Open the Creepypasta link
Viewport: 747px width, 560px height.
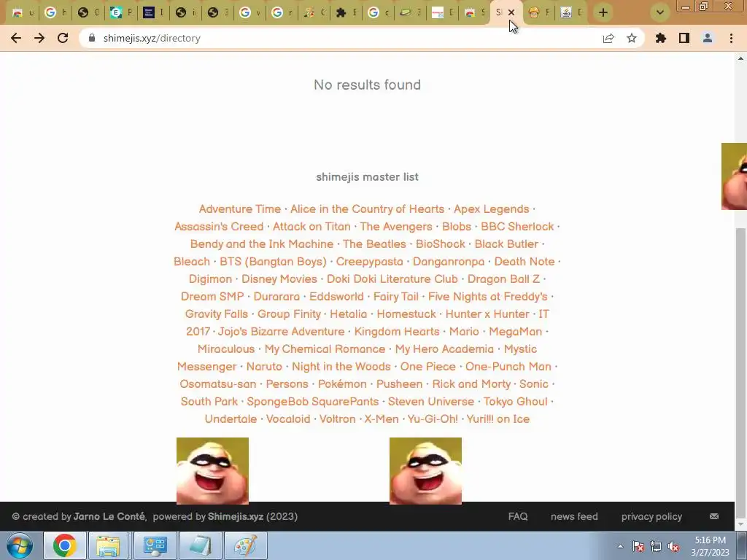369,262
